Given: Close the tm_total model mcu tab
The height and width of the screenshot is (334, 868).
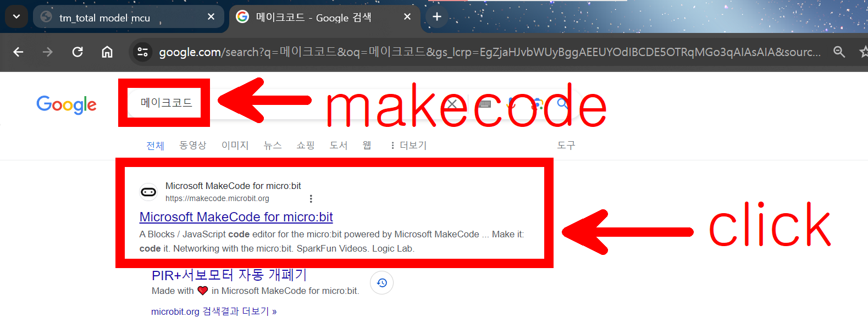Looking at the screenshot, I should click(211, 17).
